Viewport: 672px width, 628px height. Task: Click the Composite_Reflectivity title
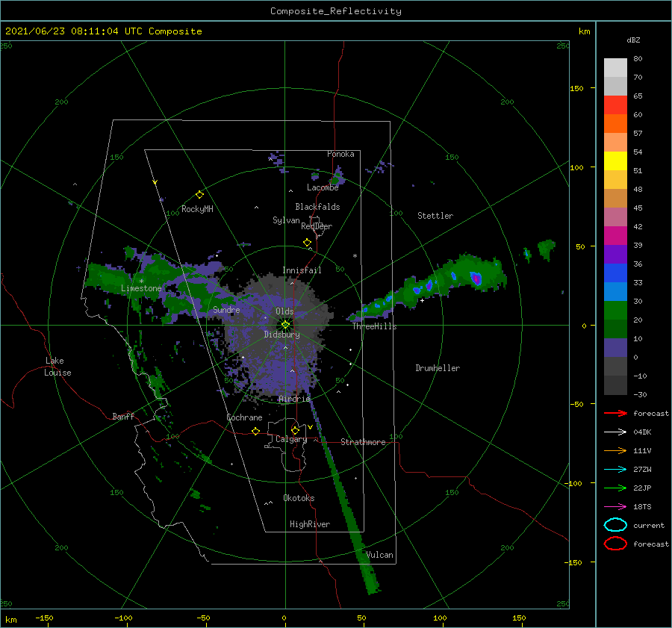click(336, 11)
